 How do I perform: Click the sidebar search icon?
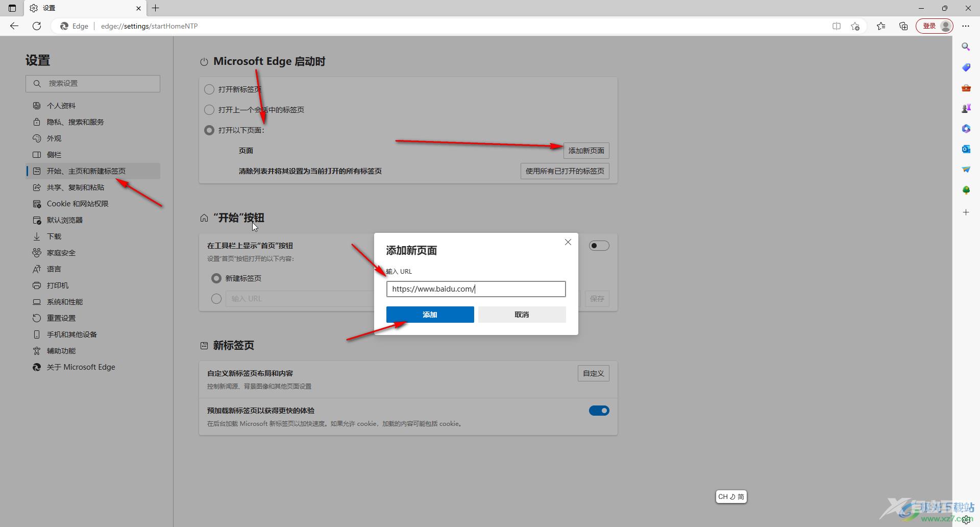click(x=966, y=47)
